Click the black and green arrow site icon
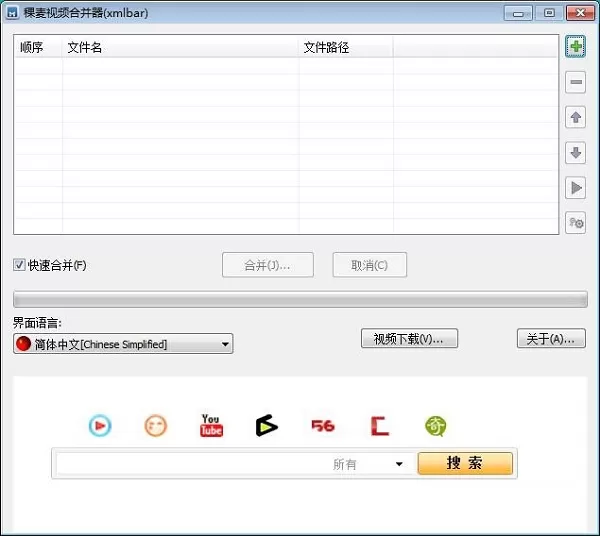Viewport: 600px width, 536px height. point(267,425)
